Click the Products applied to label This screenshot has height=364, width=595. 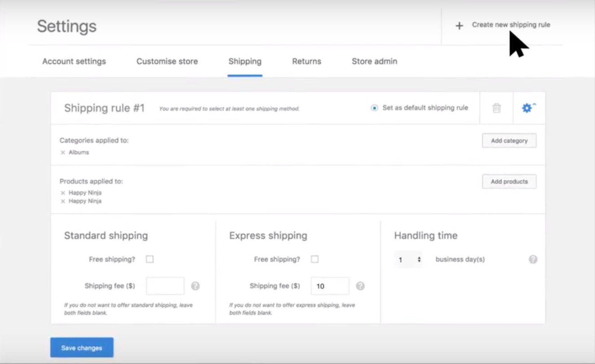(91, 181)
